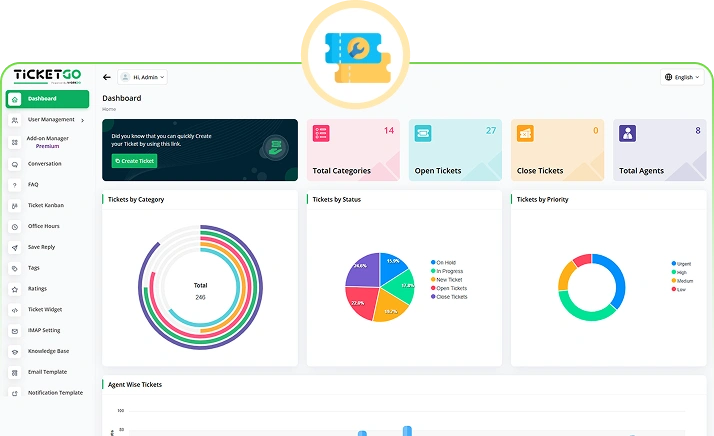Image resolution: width=714 pixels, height=436 pixels.
Task: Click the Open Tickets ticket icon
Action: (x=423, y=133)
